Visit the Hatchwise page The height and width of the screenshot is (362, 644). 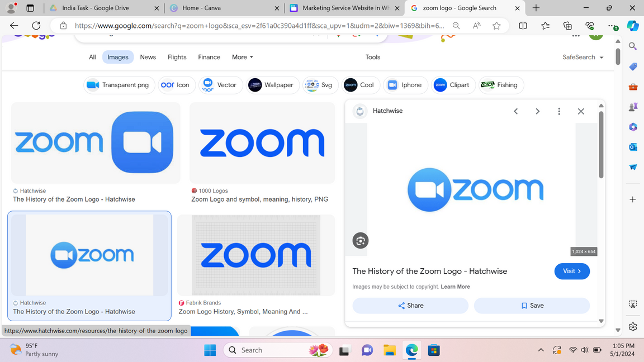(572, 271)
